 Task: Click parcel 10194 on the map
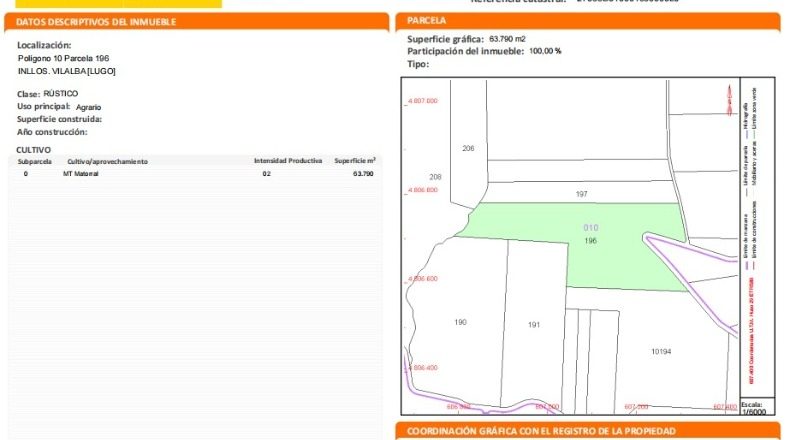click(661, 352)
